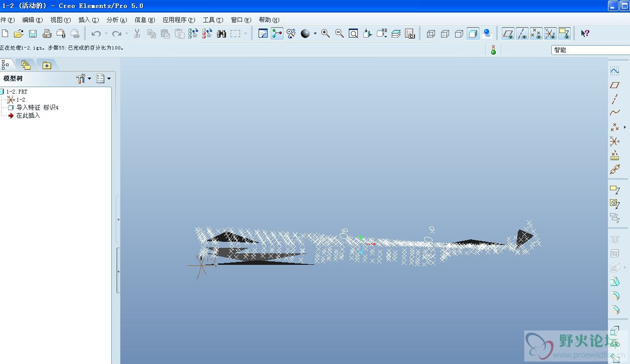Image resolution: width=630 pixels, height=364 pixels.
Task: Click the orient mode icon
Action: click(291, 34)
